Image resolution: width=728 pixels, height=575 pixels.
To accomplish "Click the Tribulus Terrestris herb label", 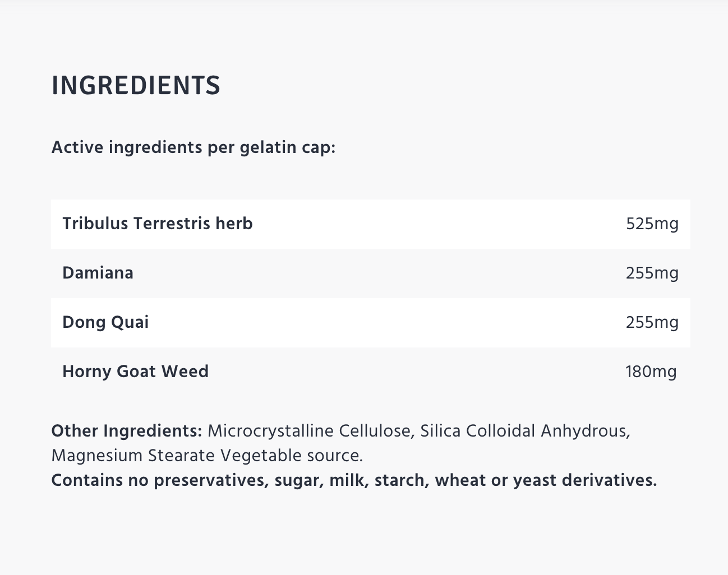I will (x=158, y=224).
